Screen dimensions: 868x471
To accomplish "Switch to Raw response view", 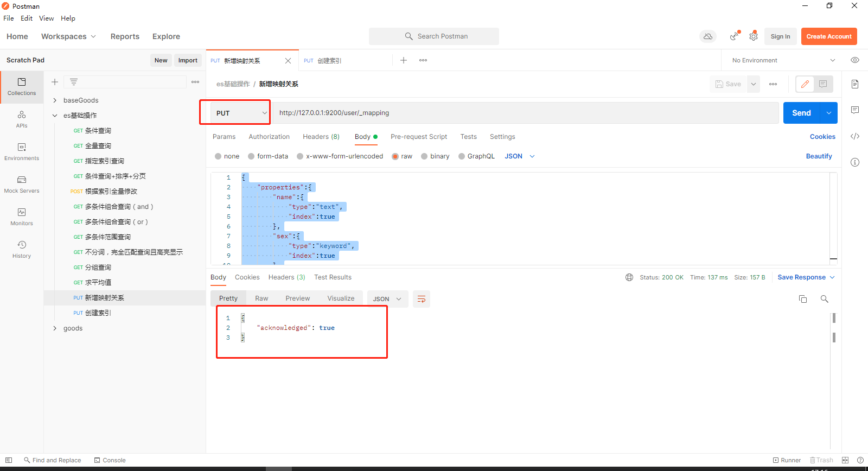I will click(261, 298).
